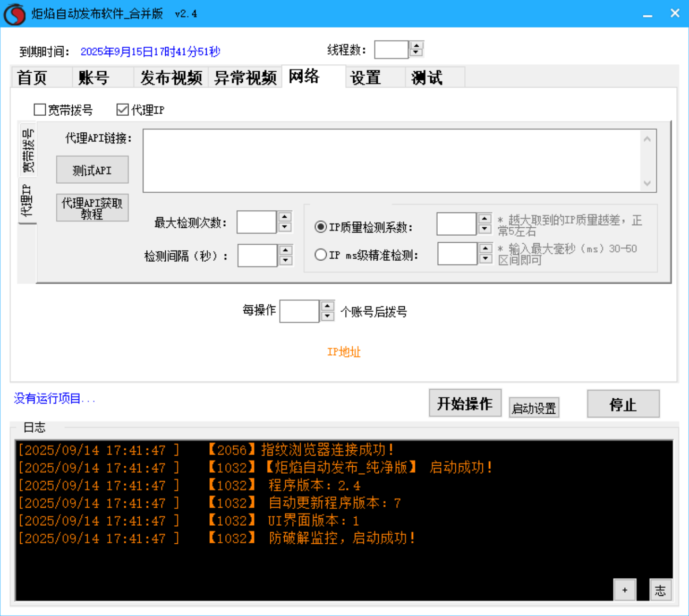
Task: Click the '+' button in log panel
Action: pos(625,590)
